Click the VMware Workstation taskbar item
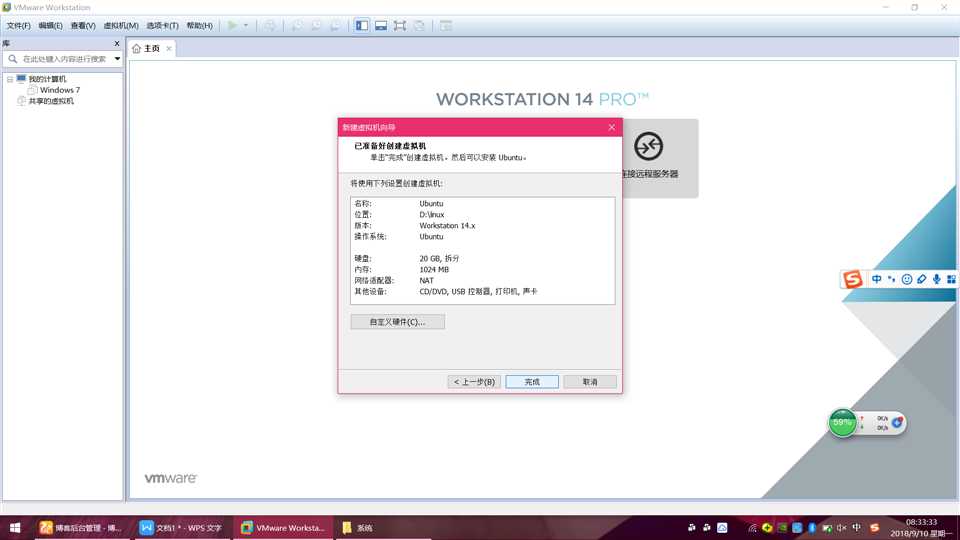Viewport: 960px width, 540px height. [282, 528]
